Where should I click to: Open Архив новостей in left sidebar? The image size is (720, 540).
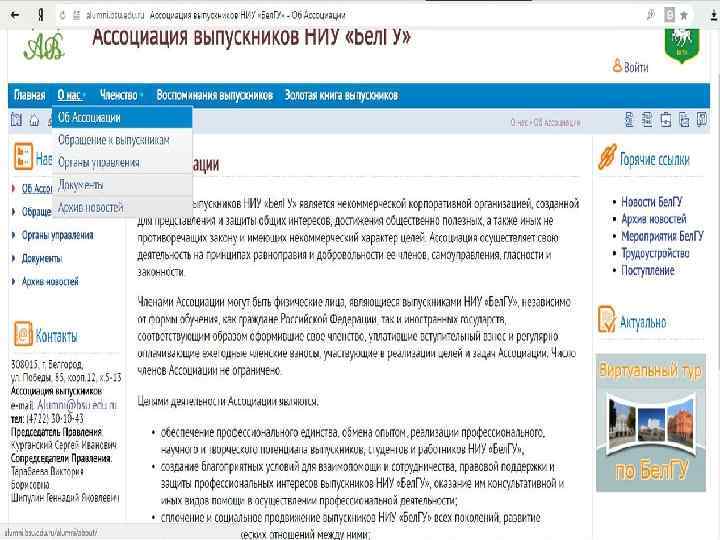tap(50, 281)
